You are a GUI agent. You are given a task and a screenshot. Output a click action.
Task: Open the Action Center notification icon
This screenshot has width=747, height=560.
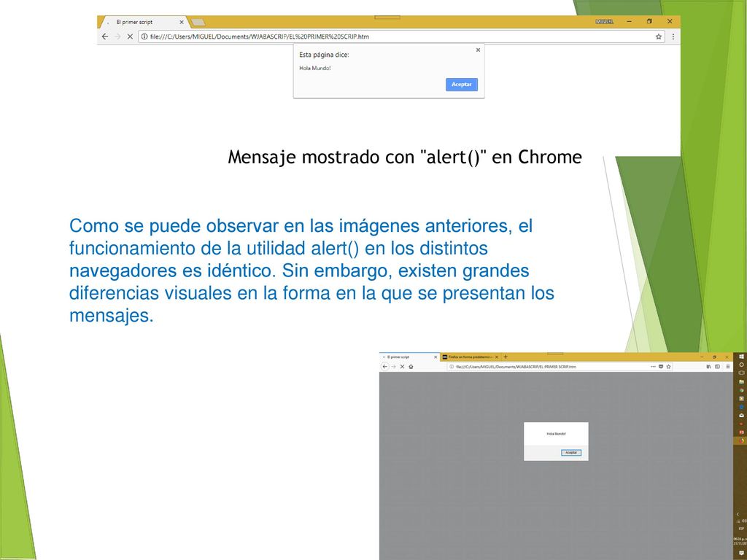click(x=741, y=553)
